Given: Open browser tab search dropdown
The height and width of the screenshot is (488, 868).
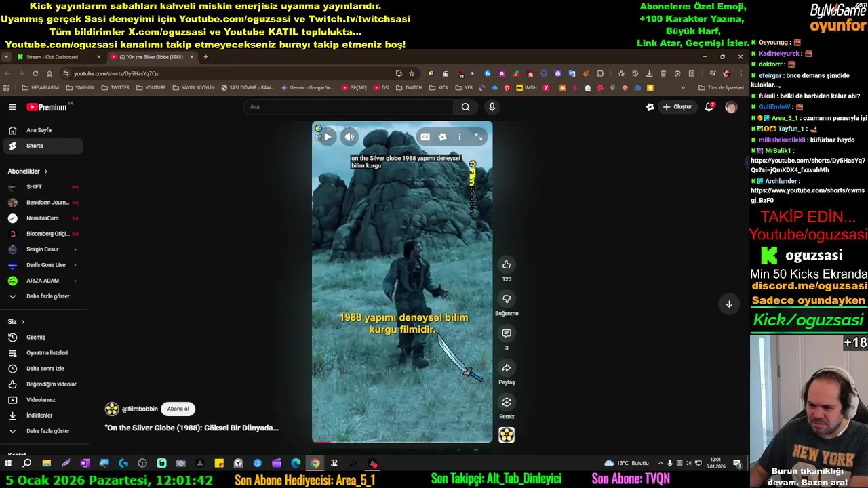Looking at the screenshot, I should tap(6, 57).
